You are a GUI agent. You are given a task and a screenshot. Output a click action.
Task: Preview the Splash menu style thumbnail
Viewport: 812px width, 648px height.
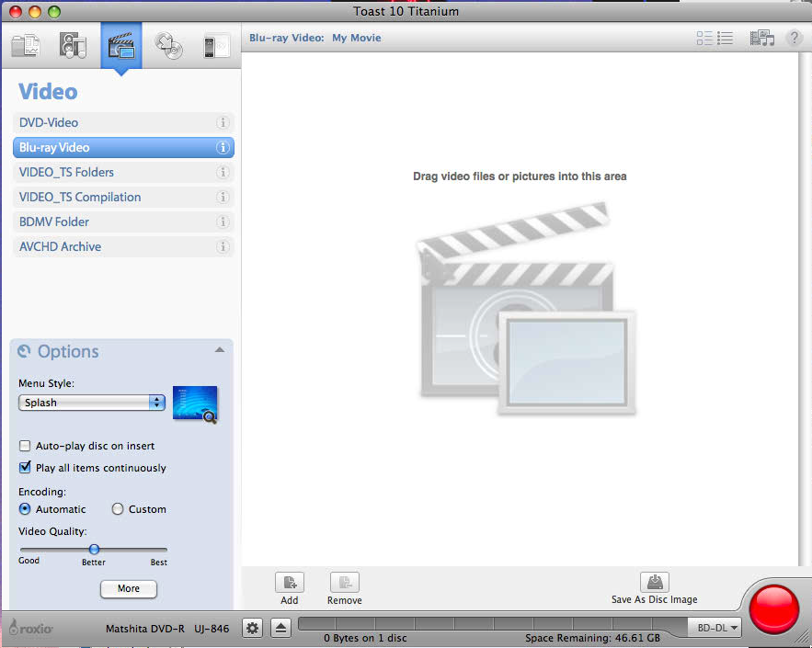[x=195, y=404]
